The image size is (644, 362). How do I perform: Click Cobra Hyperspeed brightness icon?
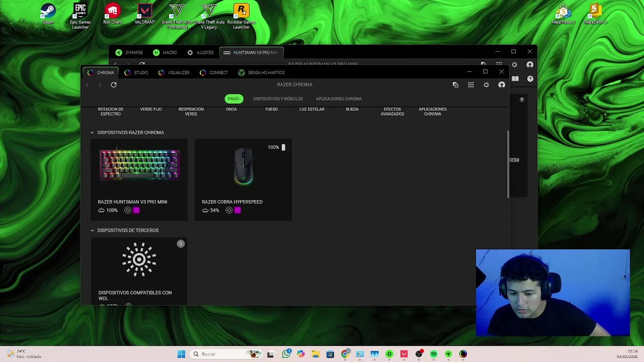pos(205,210)
